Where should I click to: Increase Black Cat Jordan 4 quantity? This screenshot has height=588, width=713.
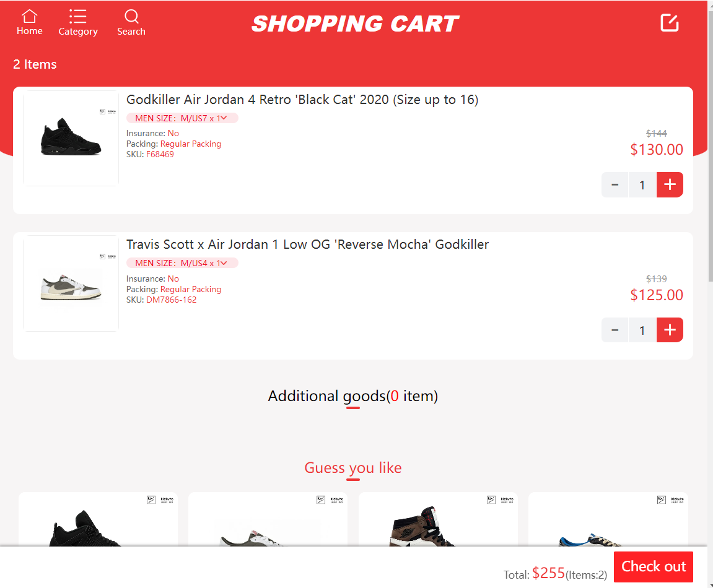coord(670,184)
